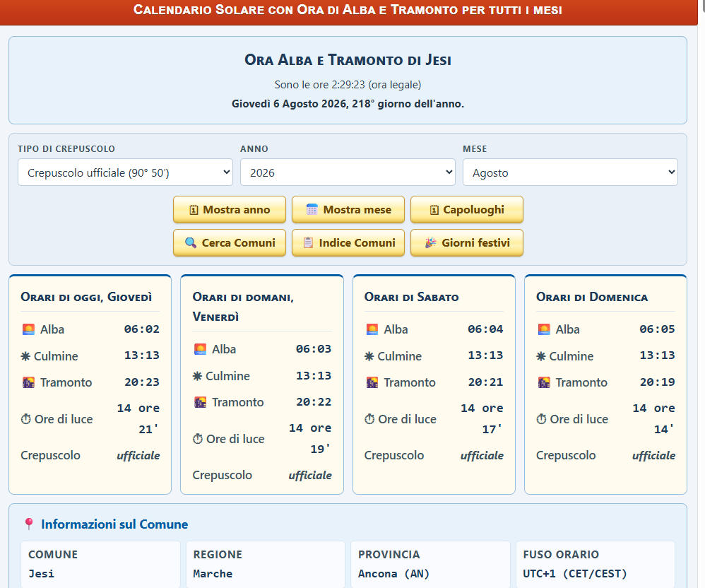Click the sunrise icon in Domenica card
This screenshot has height=588, width=705.
point(544,329)
